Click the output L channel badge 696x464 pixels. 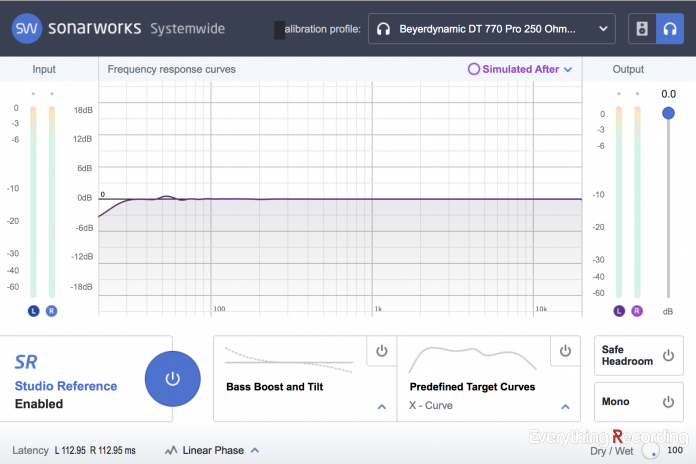(x=619, y=311)
